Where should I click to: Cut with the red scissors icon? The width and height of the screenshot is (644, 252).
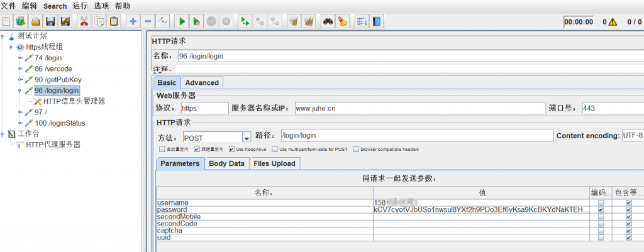point(84,21)
